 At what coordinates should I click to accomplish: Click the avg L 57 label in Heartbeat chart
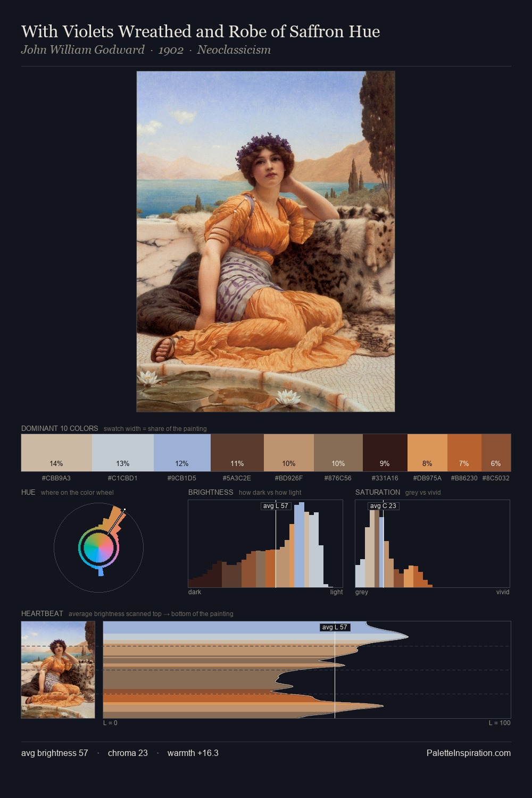(x=335, y=627)
